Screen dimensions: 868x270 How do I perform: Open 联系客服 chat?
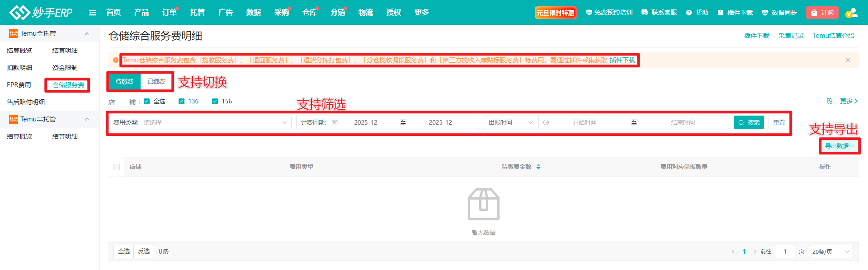[659, 13]
